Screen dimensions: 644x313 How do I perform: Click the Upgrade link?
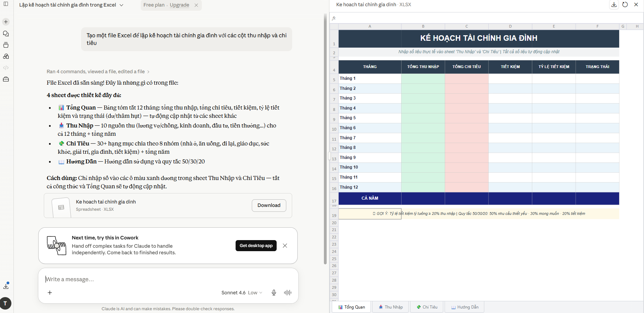click(179, 5)
